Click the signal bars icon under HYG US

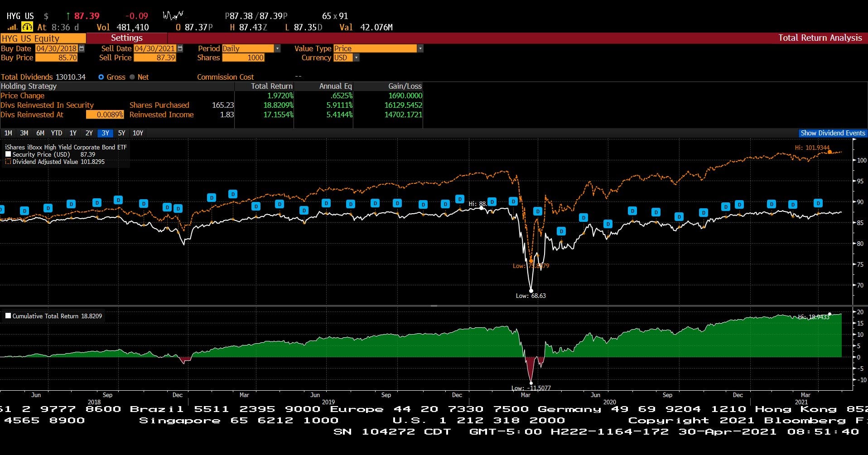pos(12,28)
